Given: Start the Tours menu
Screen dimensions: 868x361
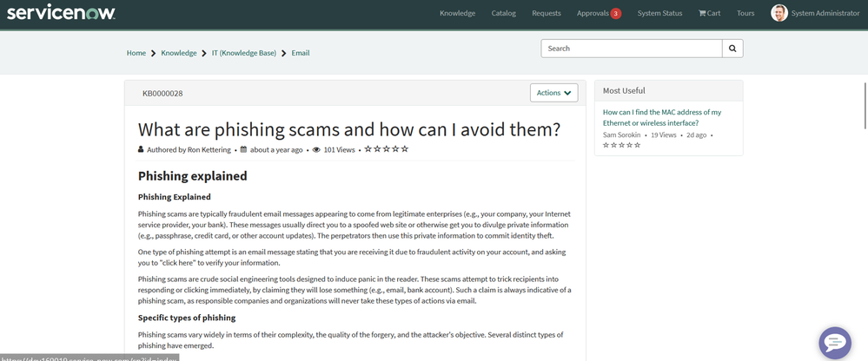Looking at the screenshot, I should click(x=745, y=13).
